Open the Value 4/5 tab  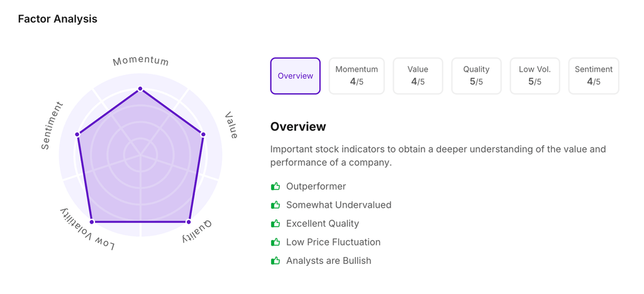point(418,76)
